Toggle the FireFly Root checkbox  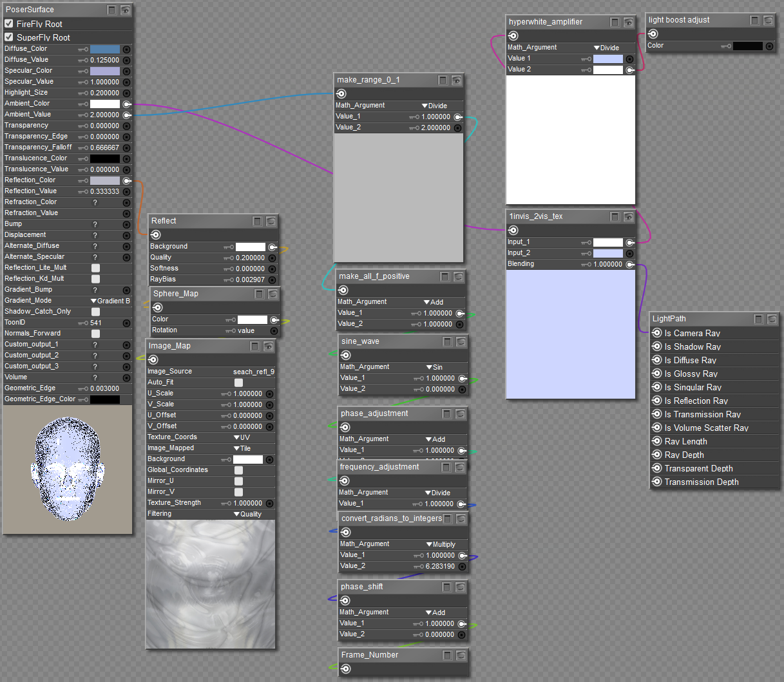(x=9, y=24)
